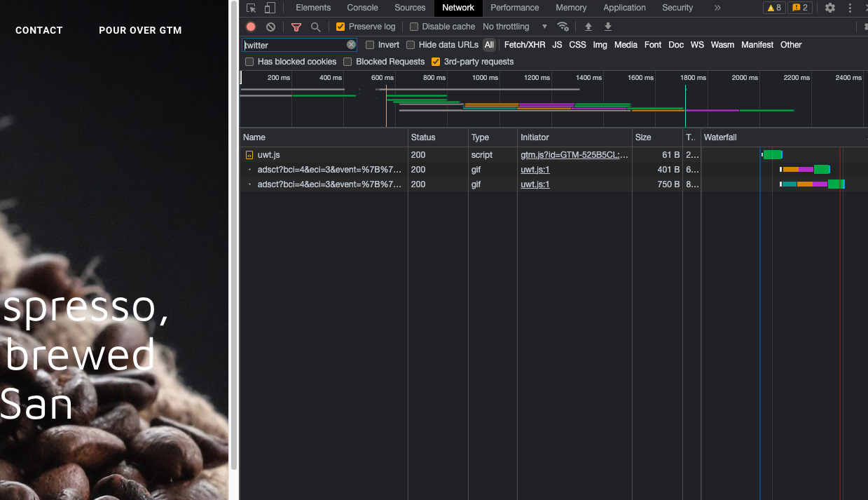Clear the network log
Viewport: 868px width, 500px height.
click(x=270, y=27)
